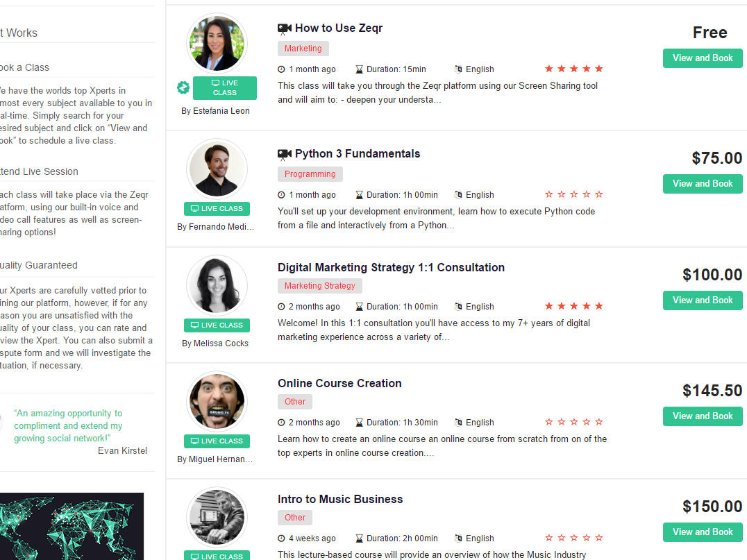Click the world network map image
The height and width of the screenshot is (560, 747).
point(72,526)
